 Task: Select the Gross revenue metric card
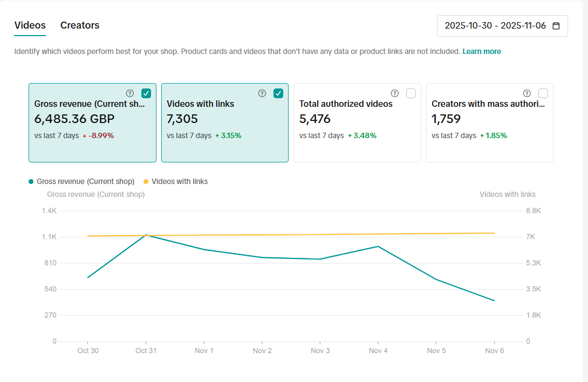tap(92, 123)
